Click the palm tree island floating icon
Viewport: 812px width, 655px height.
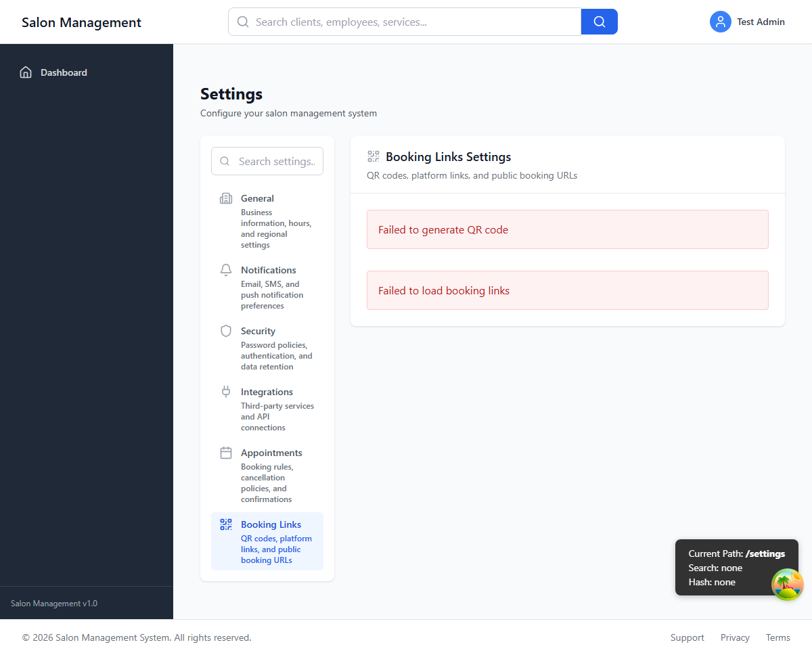[x=787, y=584]
